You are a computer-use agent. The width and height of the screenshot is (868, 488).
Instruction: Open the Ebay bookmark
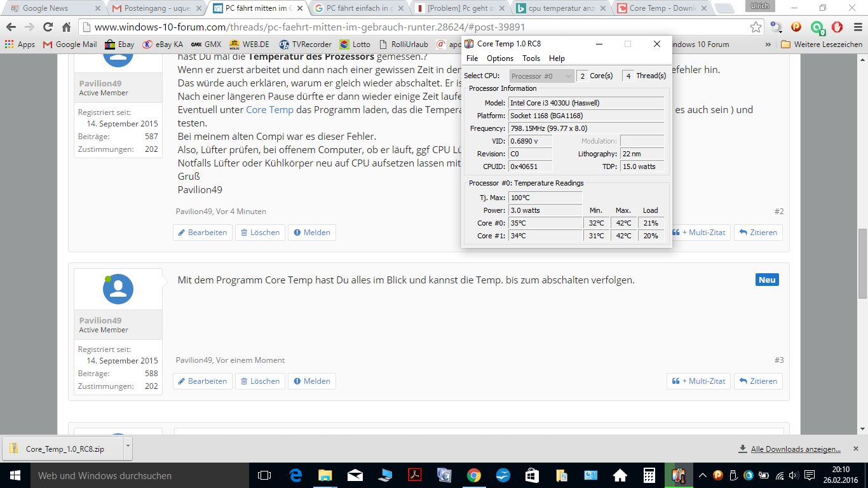click(119, 44)
